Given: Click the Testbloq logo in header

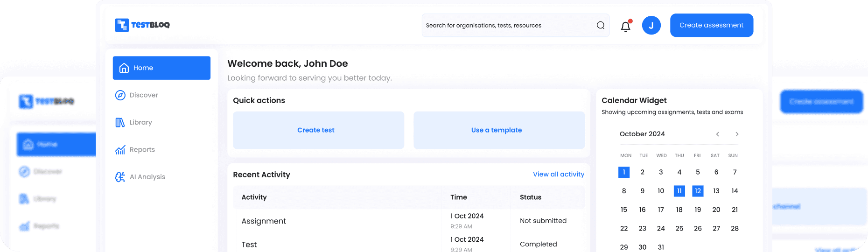Looking at the screenshot, I should [142, 25].
